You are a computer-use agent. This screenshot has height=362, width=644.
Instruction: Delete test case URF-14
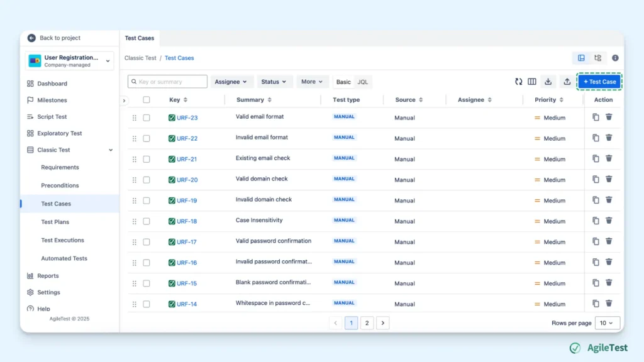[609, 304]
